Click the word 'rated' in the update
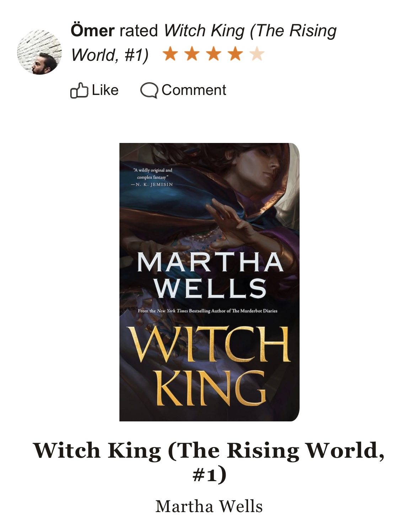419x532 pixels. (x=139, y=31)
